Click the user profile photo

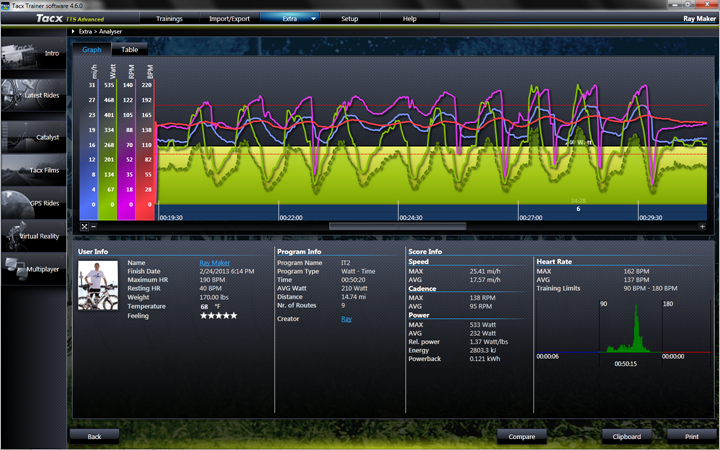pyautogui.click(x=98, y=285)
